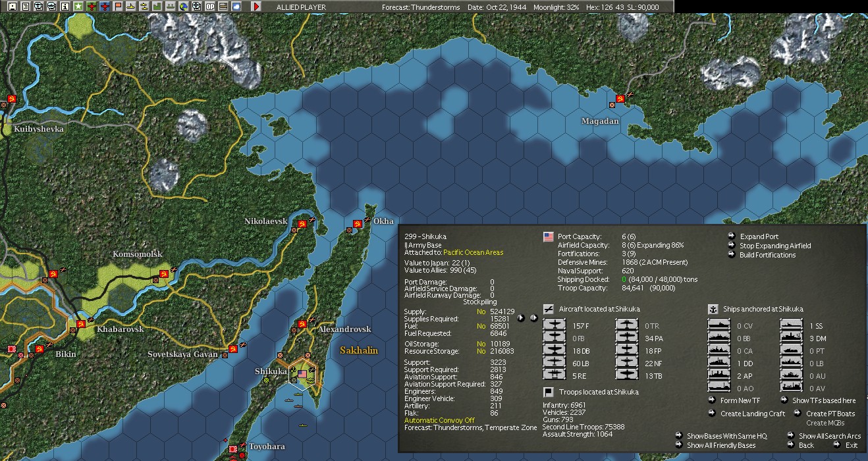Viewport: 868px width, 461px height.
Task: Click 'Second Line Troops: 75388' text
Action: 583,427
